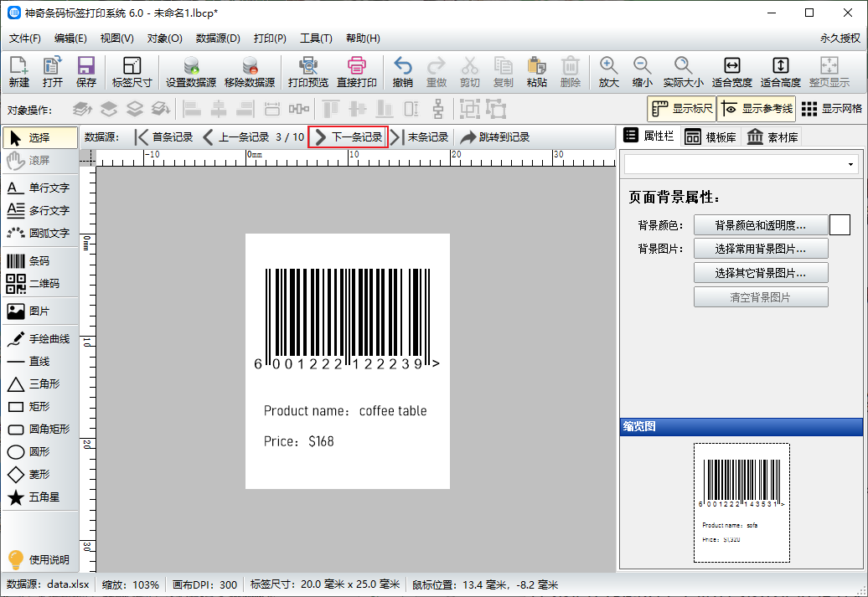Click the 直接打印 printer icon
The image size is (868, 597).
357,72
